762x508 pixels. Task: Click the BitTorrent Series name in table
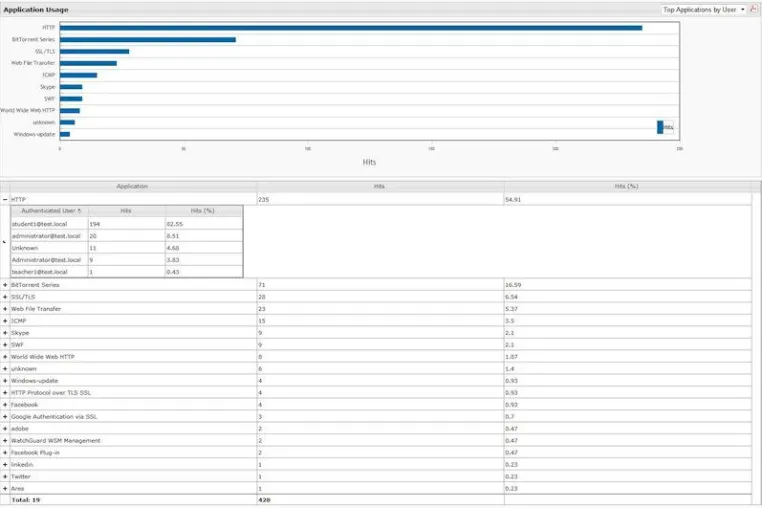[x=35, y=285]
